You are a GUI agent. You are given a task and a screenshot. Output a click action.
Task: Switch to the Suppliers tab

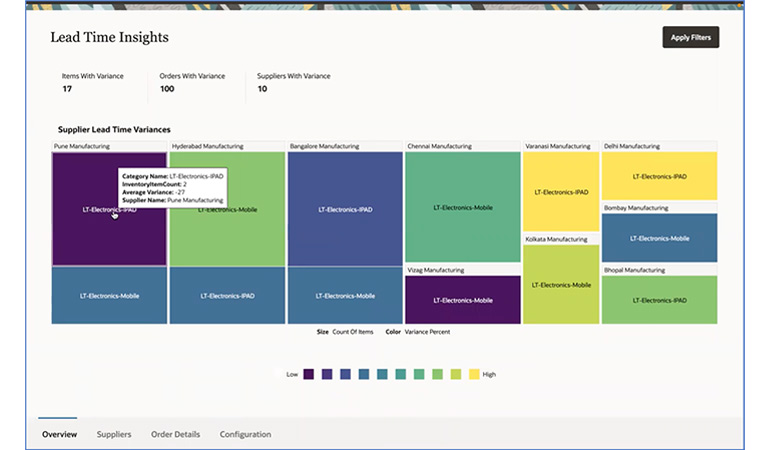(114, 434)
